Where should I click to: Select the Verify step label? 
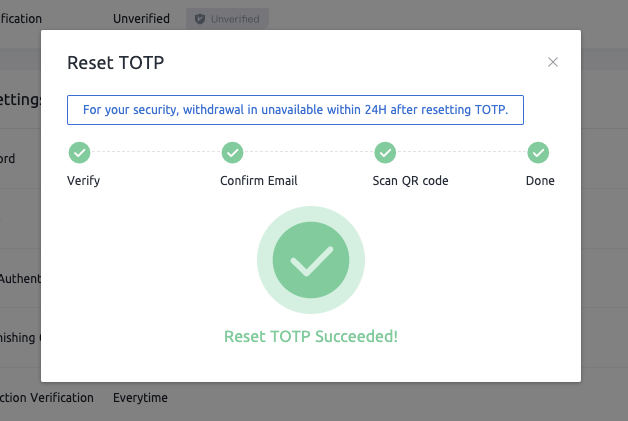click(83, 181)
